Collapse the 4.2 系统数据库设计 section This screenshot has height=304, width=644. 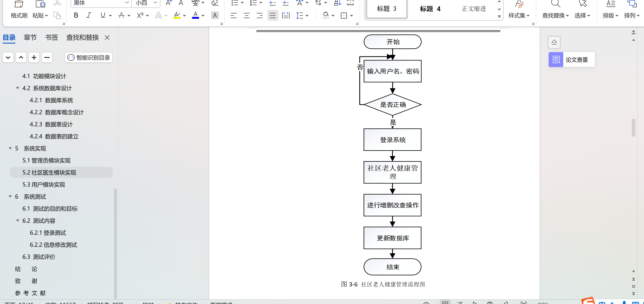click(18, 88)
